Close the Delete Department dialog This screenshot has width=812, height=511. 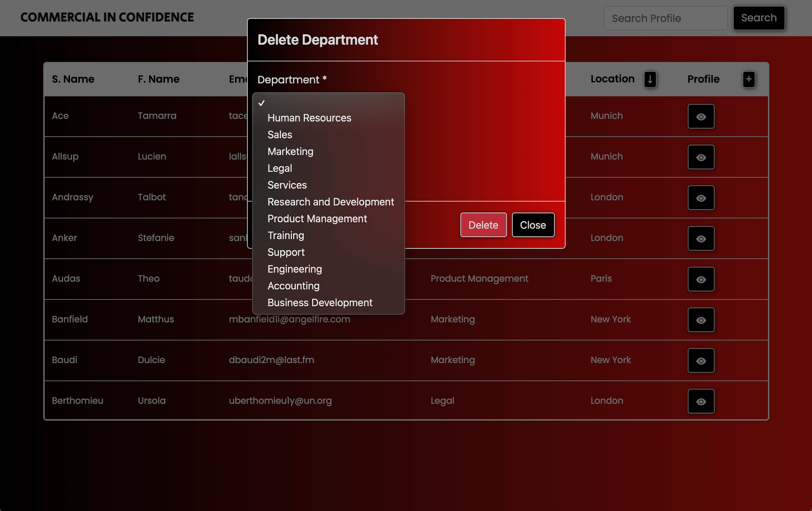point(533,225)
